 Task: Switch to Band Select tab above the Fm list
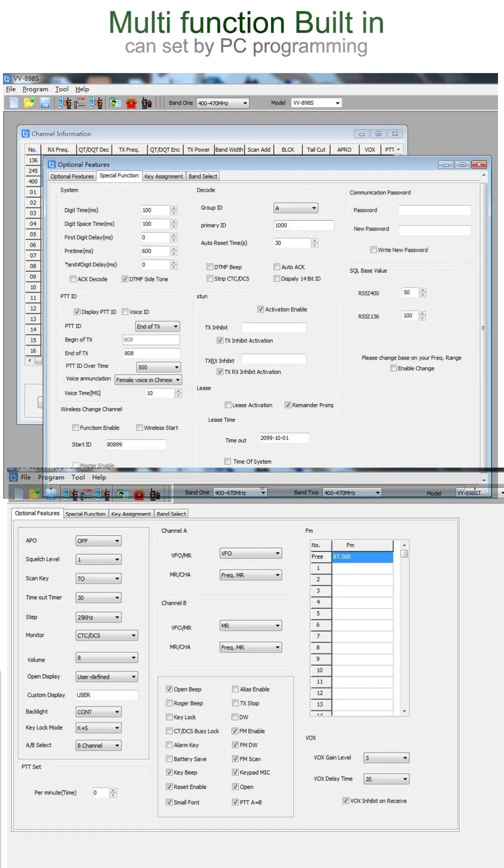click(x=171, y=513)
